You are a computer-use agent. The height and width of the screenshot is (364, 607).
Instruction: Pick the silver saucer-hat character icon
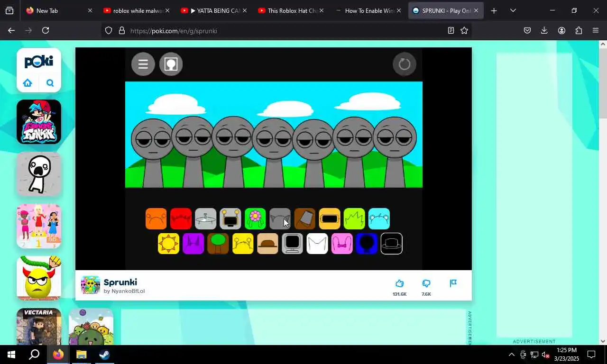coord(205,219)
